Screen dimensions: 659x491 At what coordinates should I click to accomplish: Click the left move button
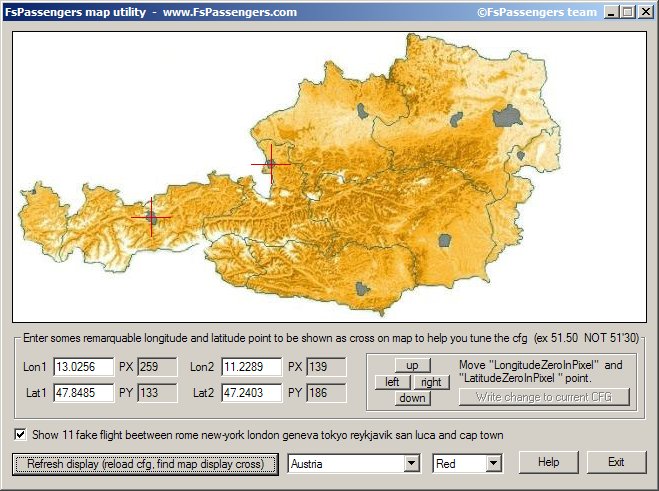[x=392, y=382]
